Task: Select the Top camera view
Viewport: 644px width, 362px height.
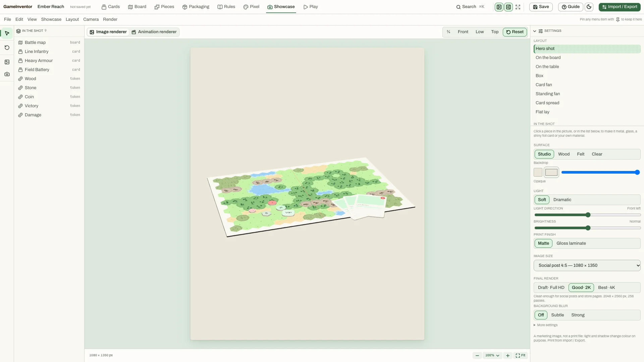Action: coord(495,32)
